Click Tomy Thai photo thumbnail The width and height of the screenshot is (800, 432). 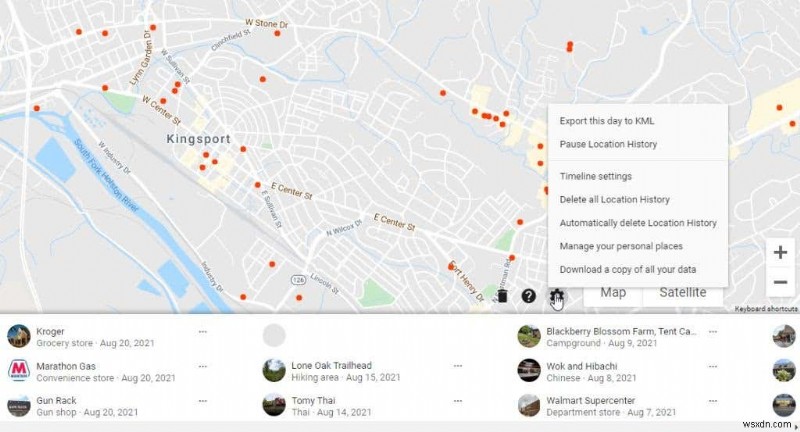click(274, 405)
